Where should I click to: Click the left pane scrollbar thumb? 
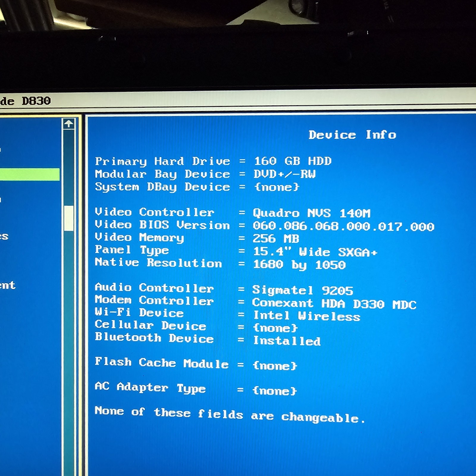69,218
